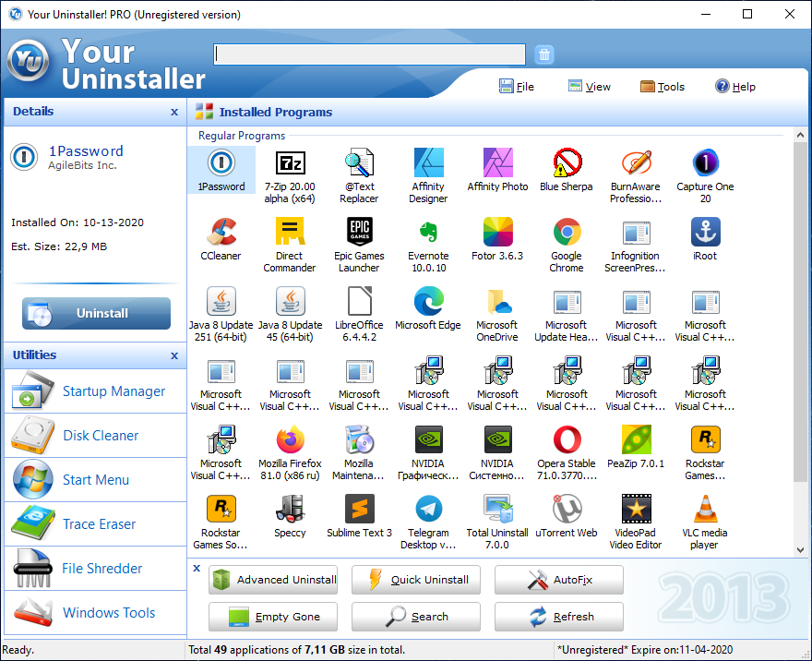The image size is (812, 661).
Task: Select Affinity Photo program icon
Action: pos(497,162)
